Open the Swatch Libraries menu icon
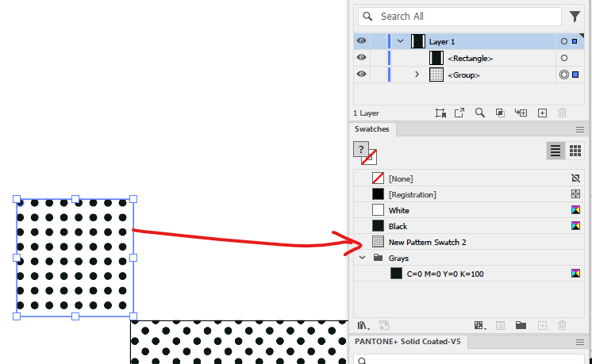Viewport: 592px width, 364px height. pyautogui.click(x=363, y=325)
